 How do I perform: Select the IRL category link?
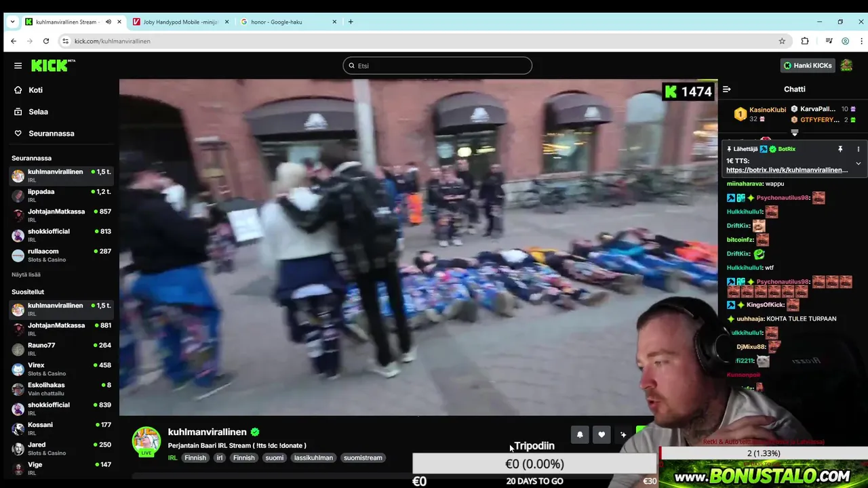172,457
